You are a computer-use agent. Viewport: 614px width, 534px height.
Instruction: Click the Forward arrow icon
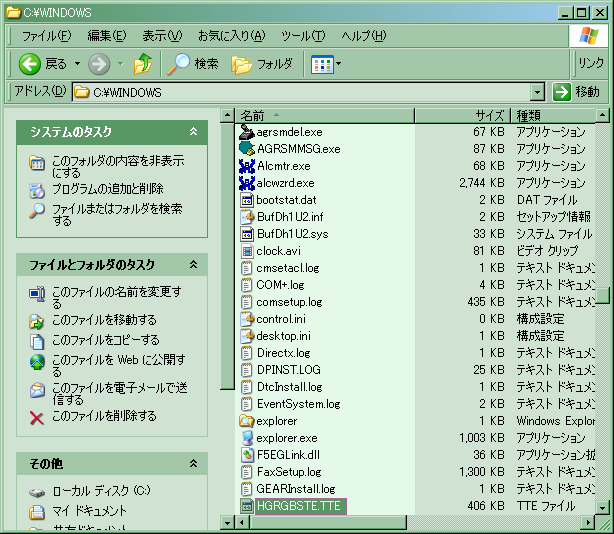tap(99, 64)
